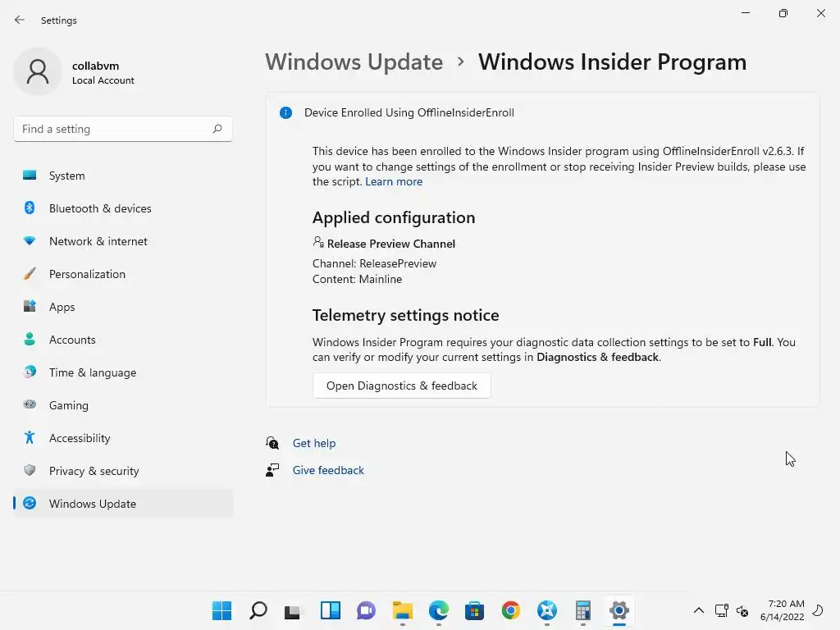Open the Get help link
Screen dimensions: 840x630
tap(314, 443)
